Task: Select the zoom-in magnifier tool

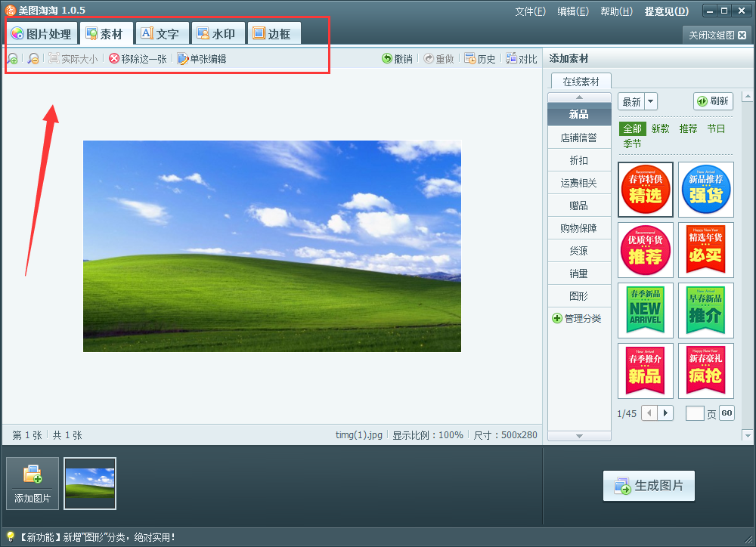Action: coord(13,58)
